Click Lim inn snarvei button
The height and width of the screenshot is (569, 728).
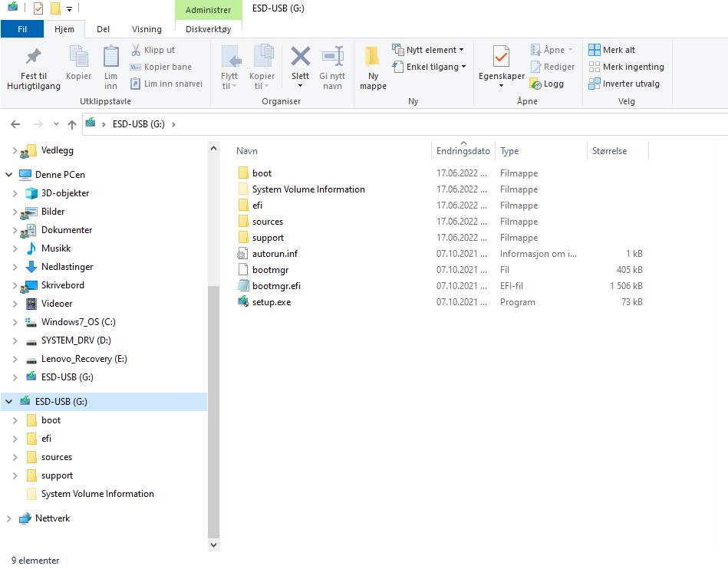[166, 84]
